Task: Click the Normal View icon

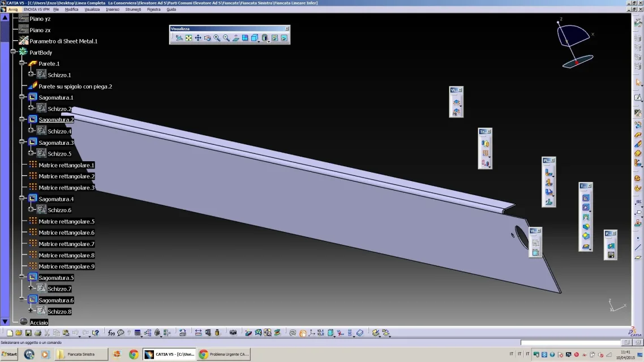Action: 236,38
